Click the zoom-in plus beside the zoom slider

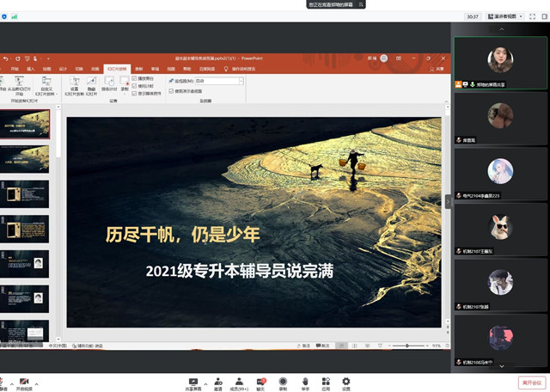[427, 346]
